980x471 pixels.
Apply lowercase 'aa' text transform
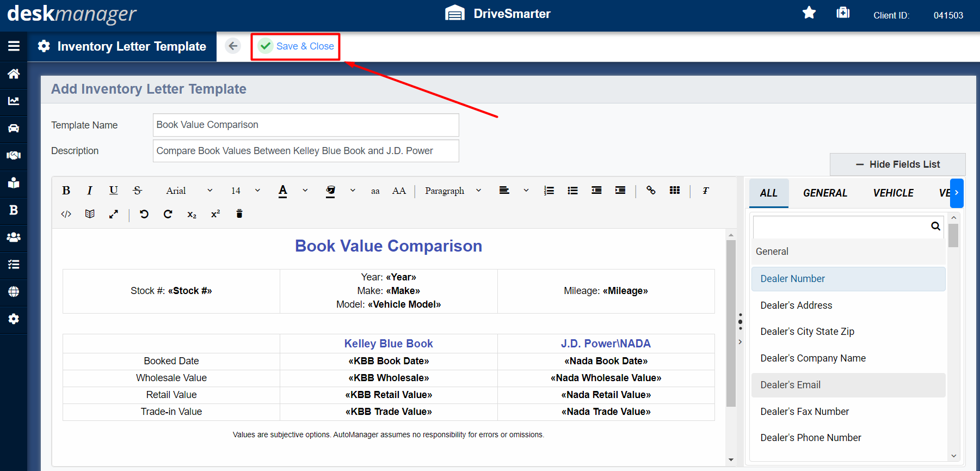(x=375, y=191)
